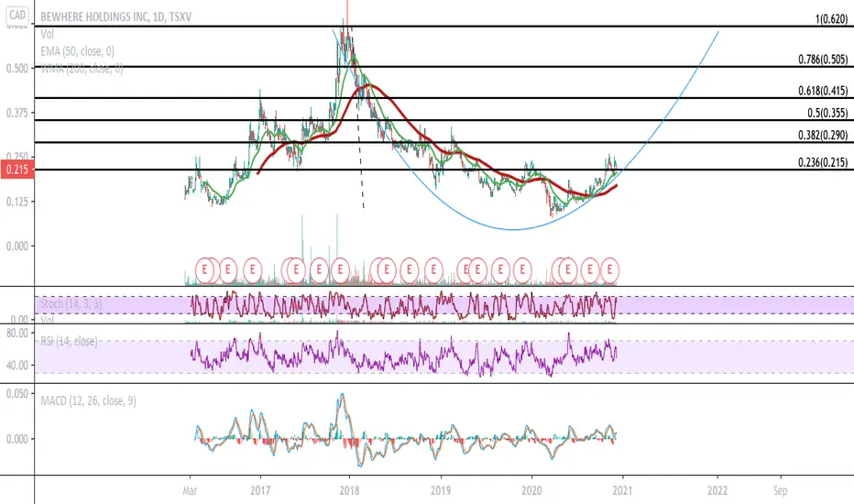This screenshot has width=854, height=504.
Task: Open the BEWHERE HOLDINGS INC symbol title
Action: [x=115, y=16]
